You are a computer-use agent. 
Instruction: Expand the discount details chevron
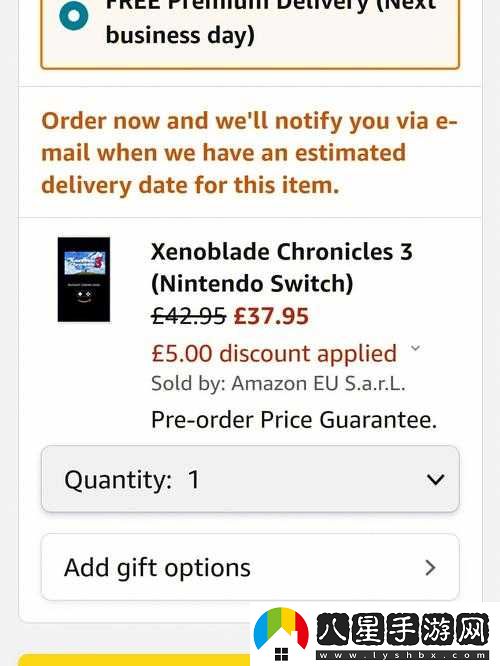(x=415, y=349)
